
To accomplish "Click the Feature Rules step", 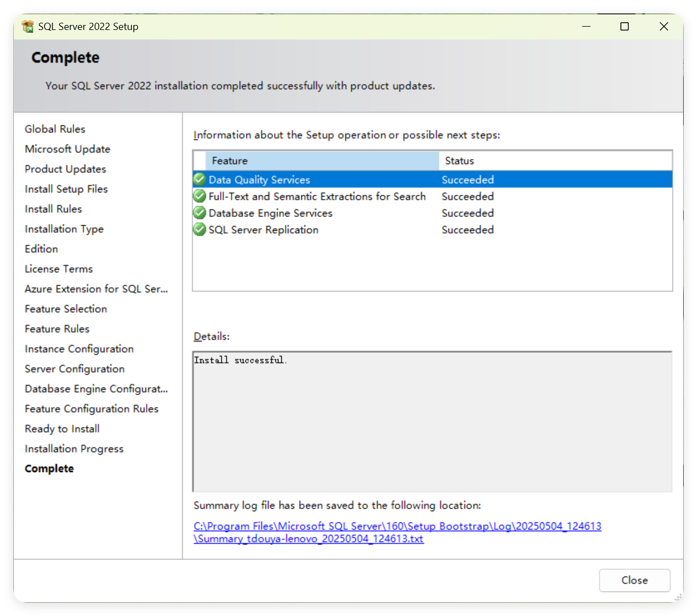I will 57,329.
